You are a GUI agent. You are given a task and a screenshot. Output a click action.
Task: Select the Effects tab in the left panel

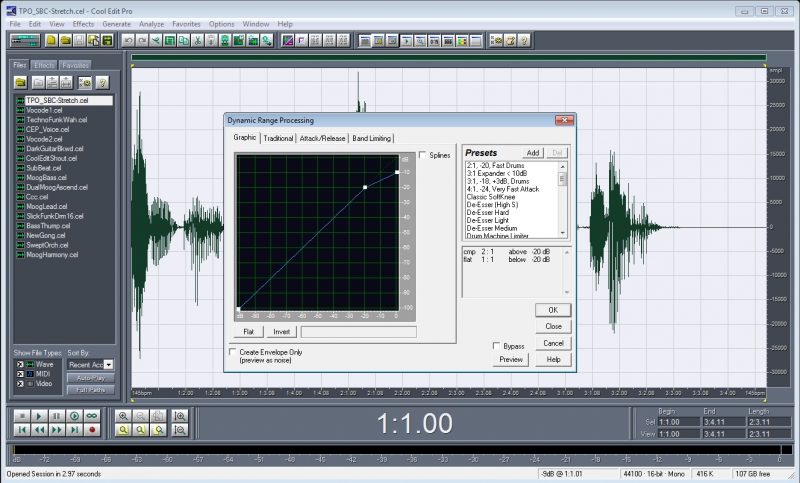point(44,65)
